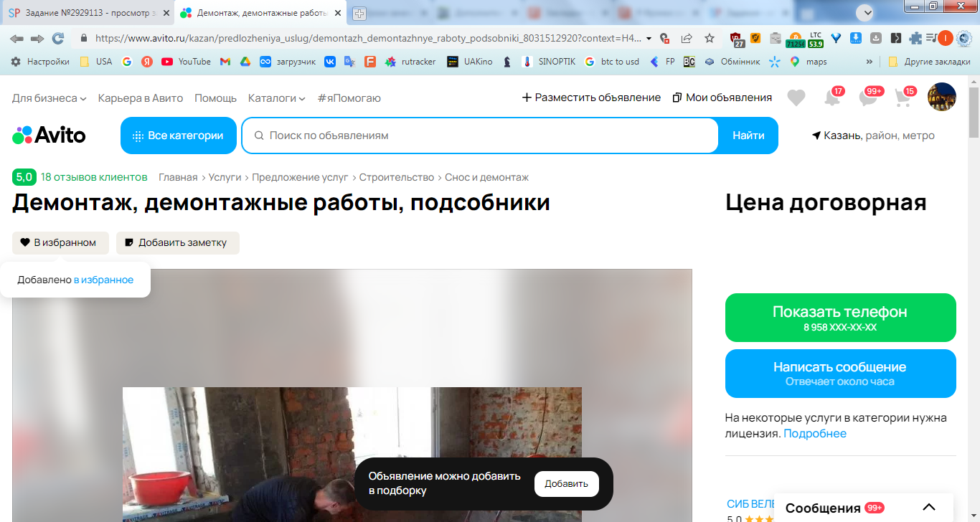Open 'Карьера в Авито' menu item
Screen dimensions: 980x522
141,98
